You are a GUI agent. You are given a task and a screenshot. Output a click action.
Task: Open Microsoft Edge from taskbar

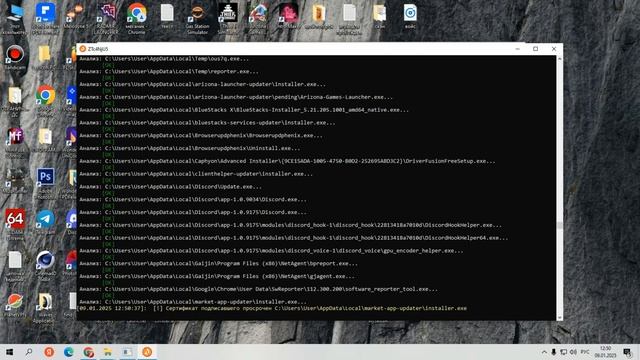(69, 352)
